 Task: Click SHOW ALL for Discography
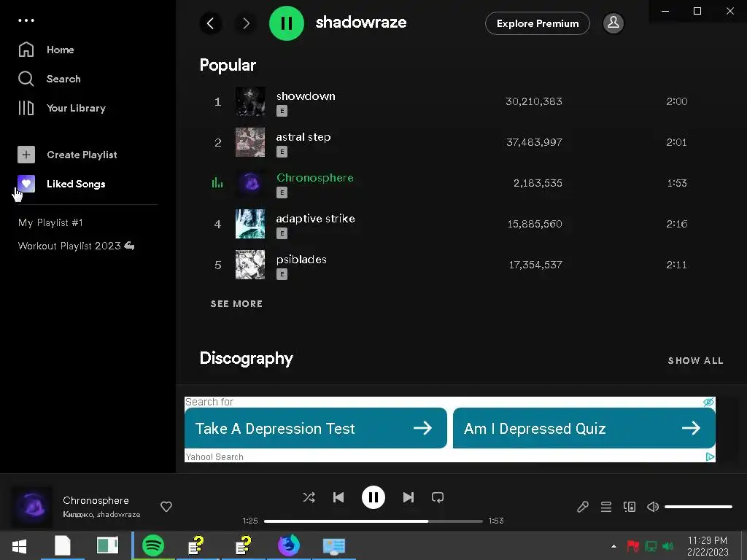click(x=695, y=360)
